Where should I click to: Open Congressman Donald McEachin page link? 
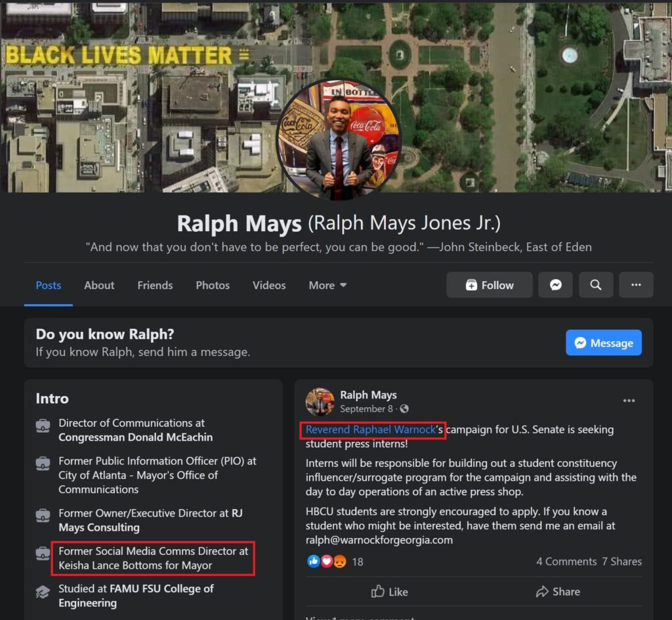point(135,437)
